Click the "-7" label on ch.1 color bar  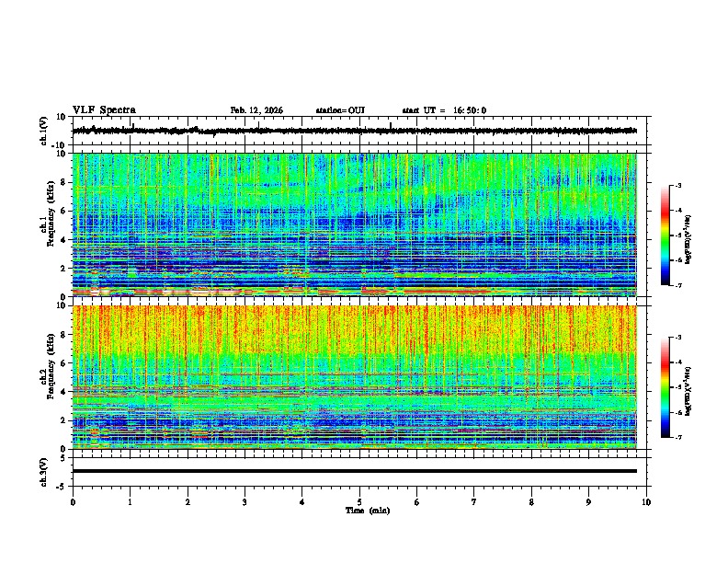tap(678, 285)
